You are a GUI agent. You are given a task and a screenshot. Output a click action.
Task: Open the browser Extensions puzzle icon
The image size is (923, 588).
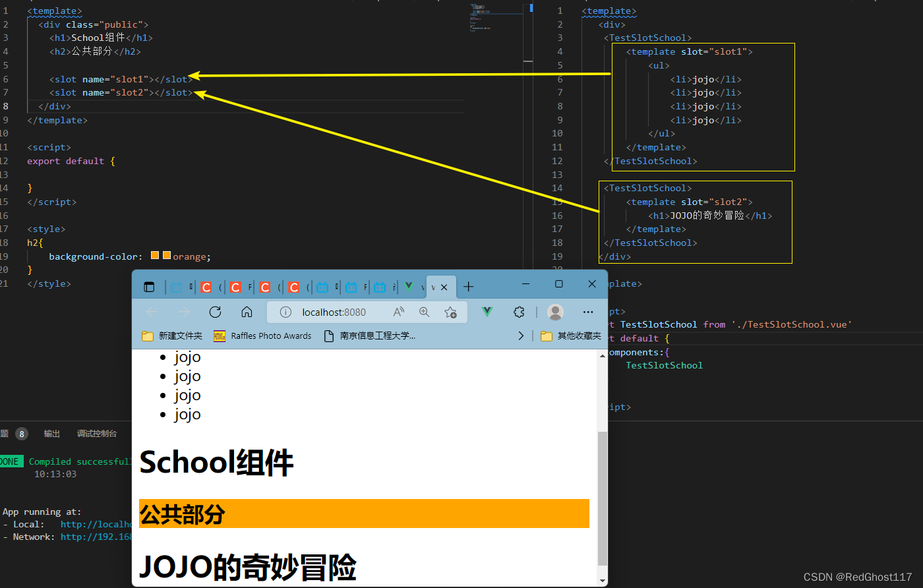(519, 312)
